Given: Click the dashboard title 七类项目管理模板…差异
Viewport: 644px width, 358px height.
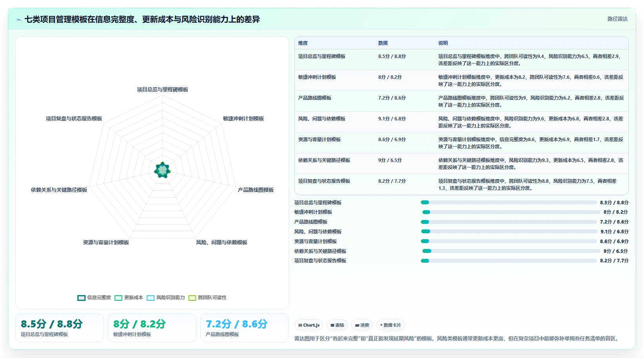Looking at the screenshot, I should 142,19.
